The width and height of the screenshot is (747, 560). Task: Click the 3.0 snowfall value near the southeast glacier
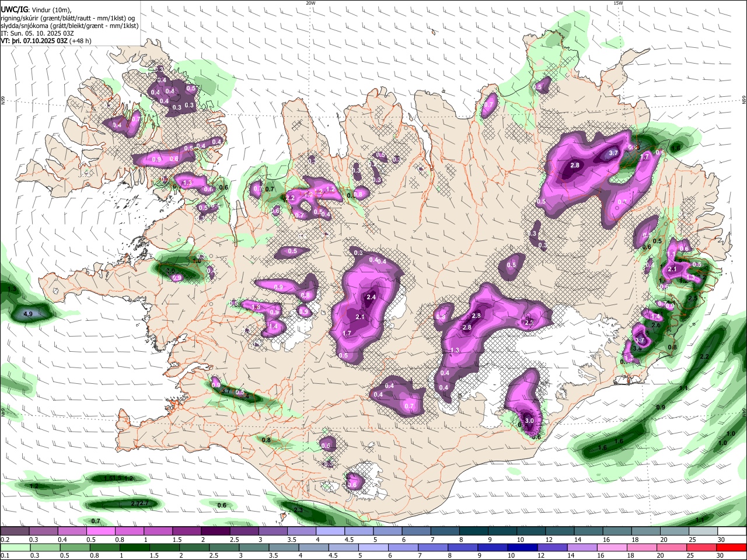(x=529, y=421)
